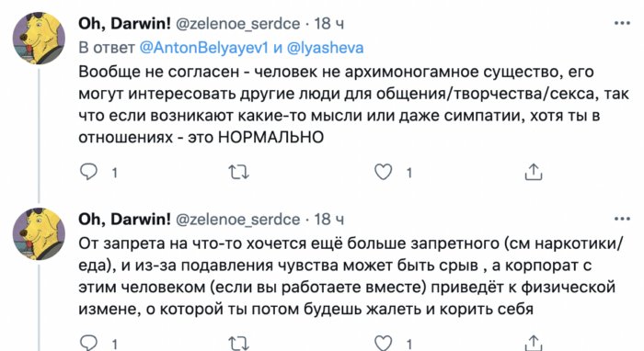This screenshot has width=644, height=351.
Task: Open @lyasheva profile link
Action: click(326, 48)
